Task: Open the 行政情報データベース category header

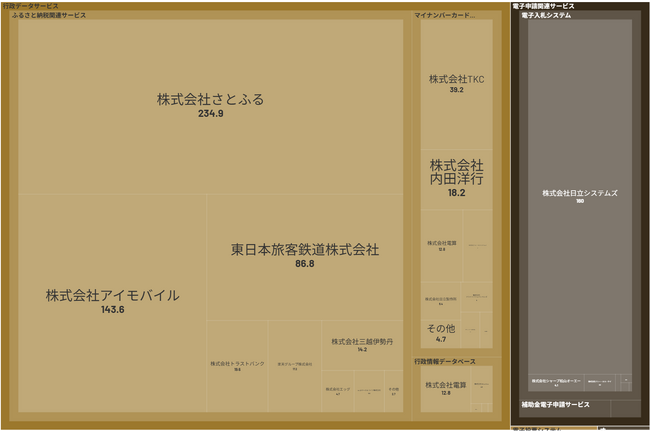Action: (x=445, y=361)
